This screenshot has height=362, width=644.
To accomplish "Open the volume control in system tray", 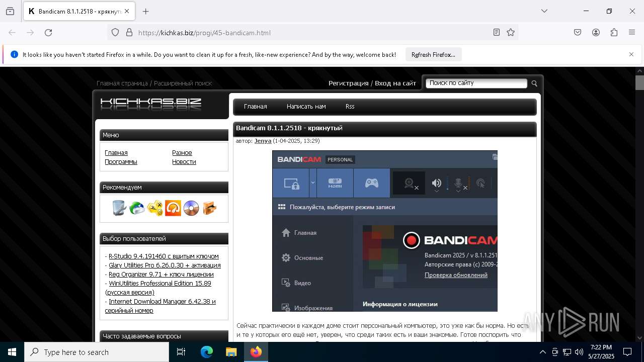I will 579,352.
